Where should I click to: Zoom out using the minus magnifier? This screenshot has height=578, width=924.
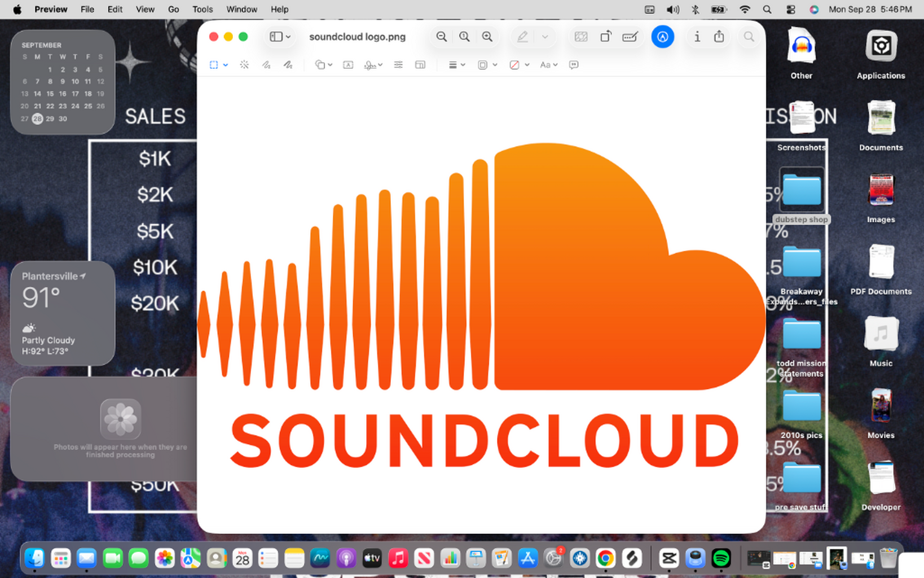coord(442,37)
